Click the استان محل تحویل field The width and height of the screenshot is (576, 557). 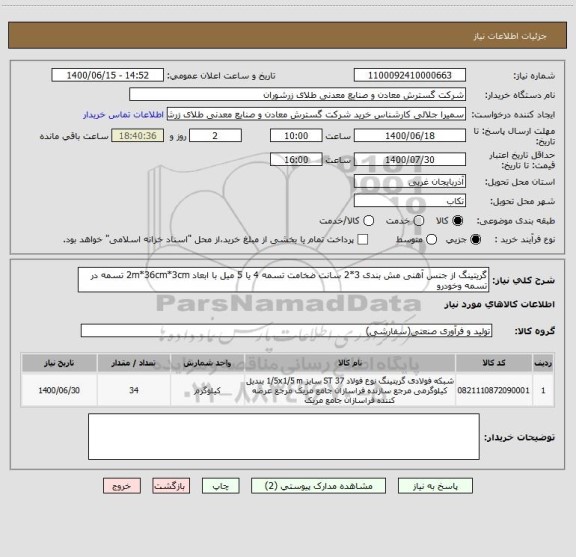410,182
